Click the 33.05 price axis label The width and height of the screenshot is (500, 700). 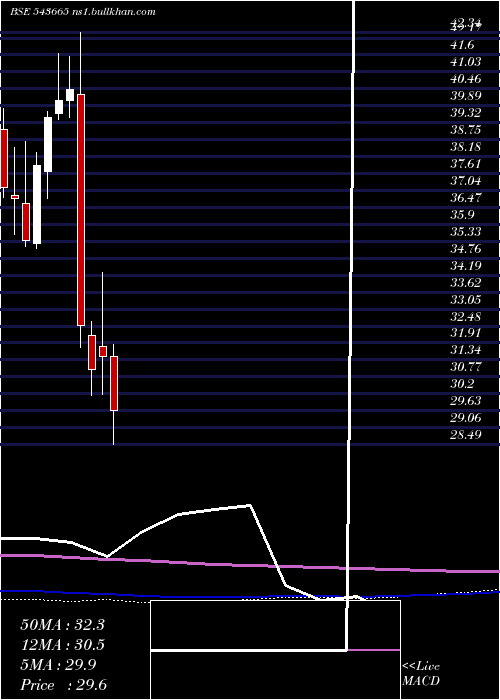465,300
